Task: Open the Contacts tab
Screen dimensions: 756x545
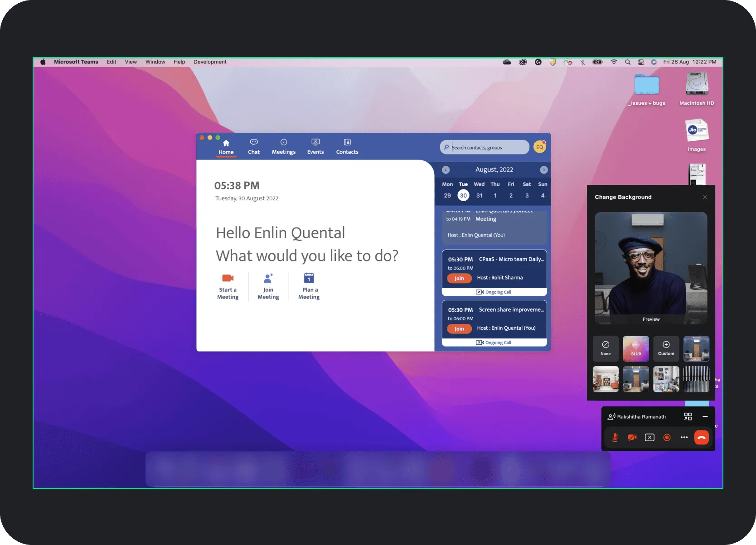Action: point(347,147)
